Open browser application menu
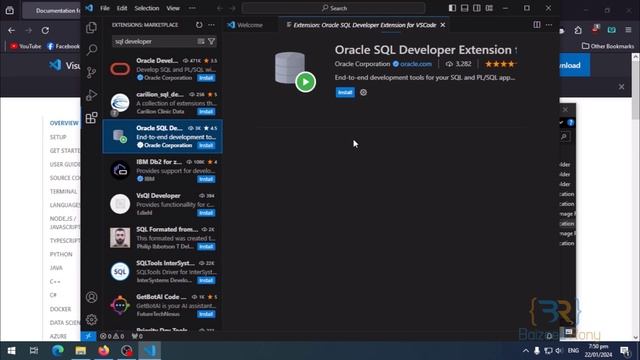640x360 pixels. pos(628,30)
